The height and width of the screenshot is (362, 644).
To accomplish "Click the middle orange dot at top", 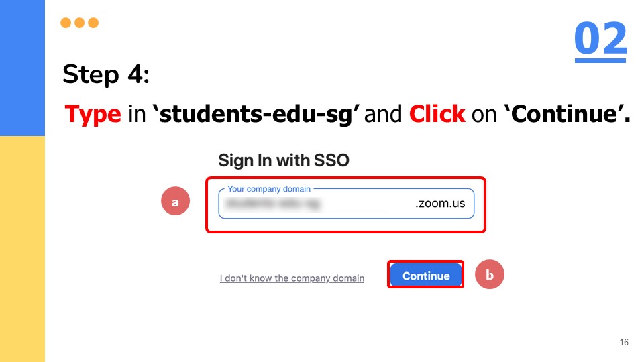I will [80, 23].
